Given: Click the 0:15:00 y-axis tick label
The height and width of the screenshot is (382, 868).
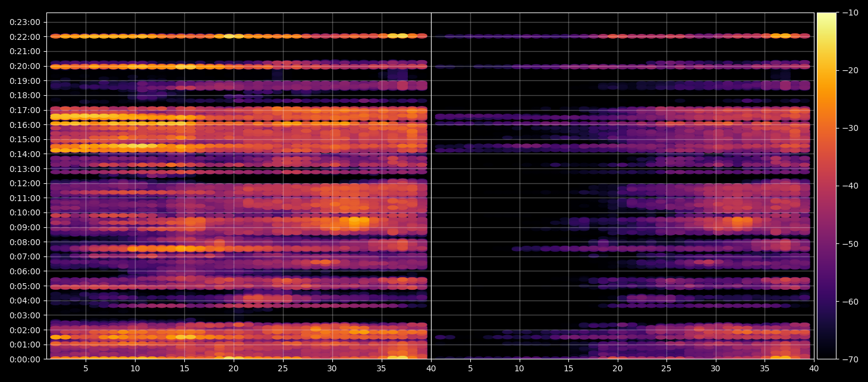Looking at the screenshot, I should click(x=25, y=139).
